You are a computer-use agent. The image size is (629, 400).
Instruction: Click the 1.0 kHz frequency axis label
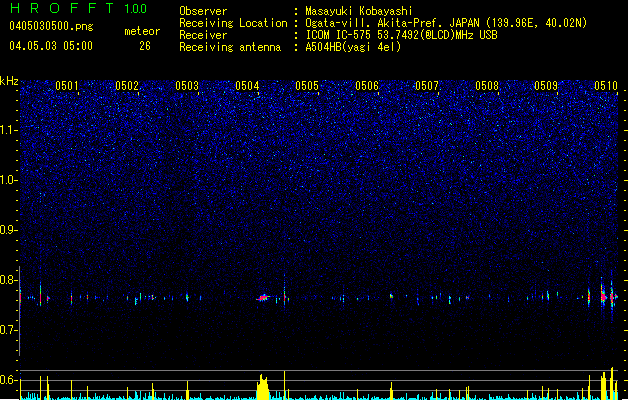point(8,180)
